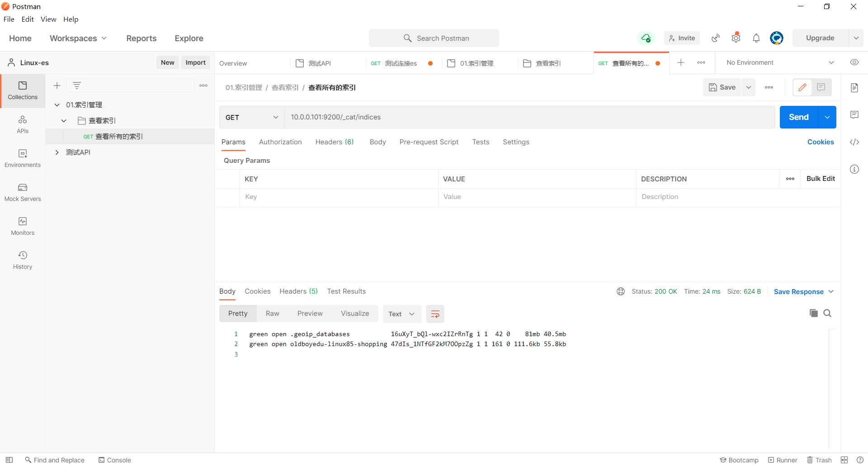Open the File menu
The image size is (868, 466).
(9, 19)
